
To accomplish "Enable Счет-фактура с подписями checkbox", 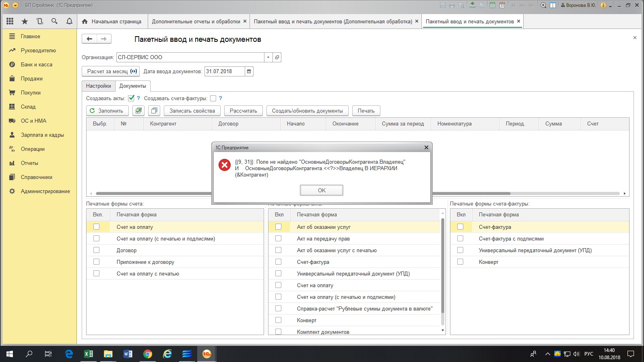I will 460,239.
